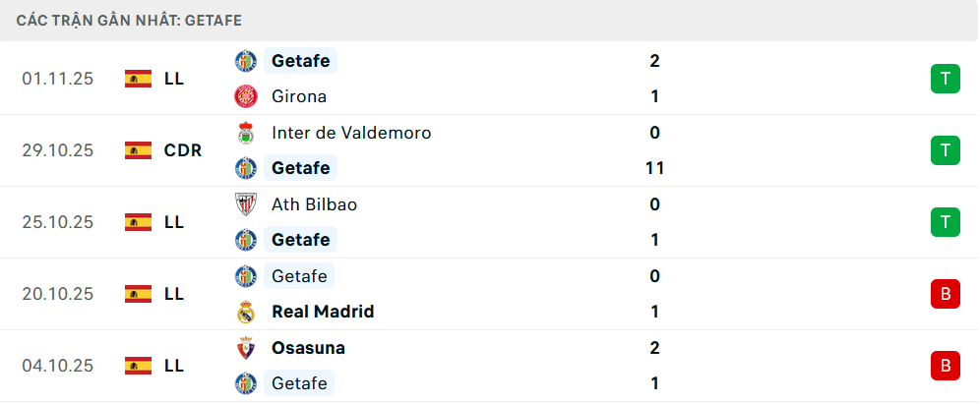The image size is (980, 404).
Task: Click Spain flag in the 01.11.25 row
Action: 138,79
